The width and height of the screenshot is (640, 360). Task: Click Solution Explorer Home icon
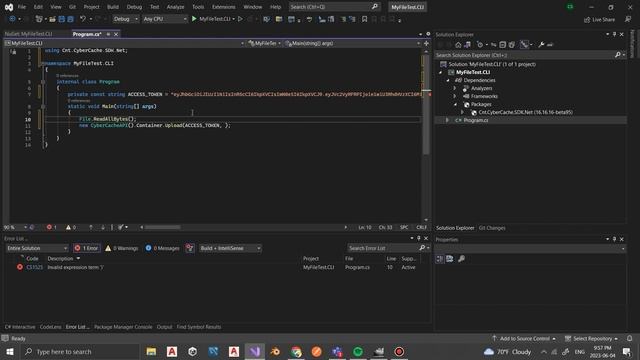click(x=458, y=44)
